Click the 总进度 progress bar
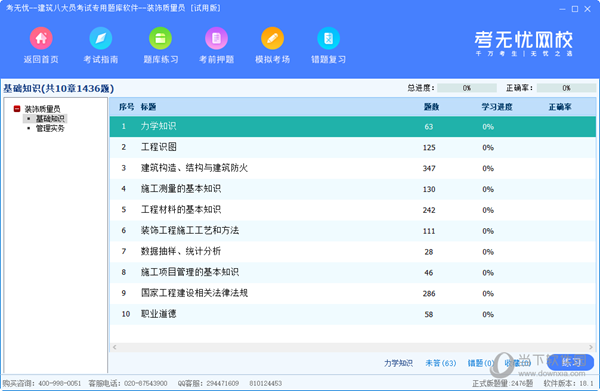600x391 pixels. coord(467,88)
